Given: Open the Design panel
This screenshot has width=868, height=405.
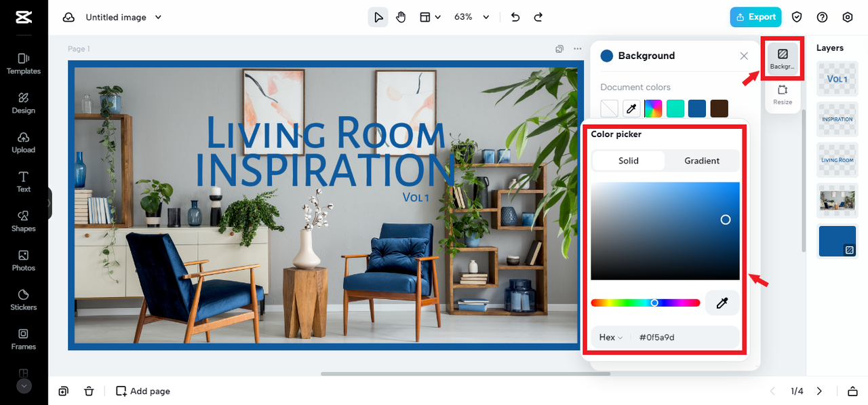Looking at the screenshot, I should pos(24,103).
